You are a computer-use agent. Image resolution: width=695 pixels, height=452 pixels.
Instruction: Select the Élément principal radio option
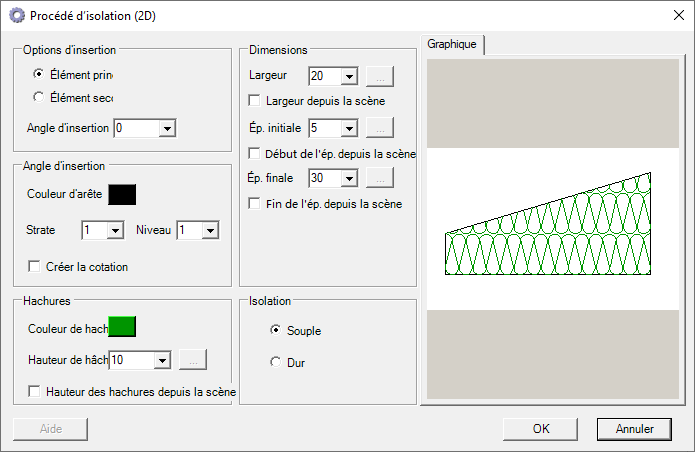[x=39, y=74]
